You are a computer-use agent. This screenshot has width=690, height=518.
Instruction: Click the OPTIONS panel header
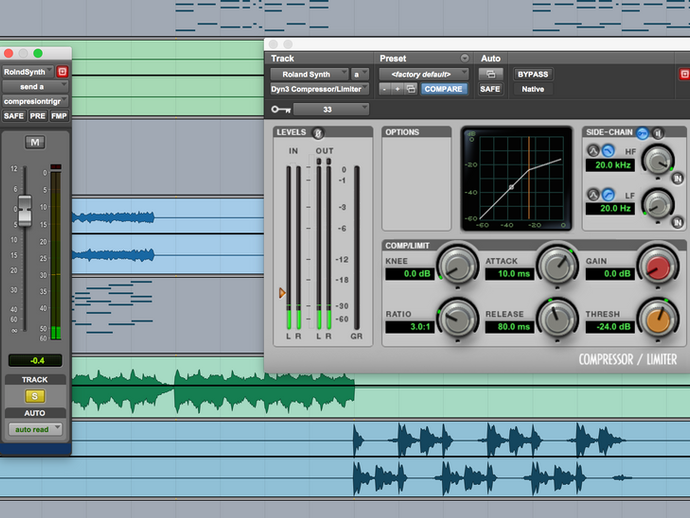tap(416, 132)
